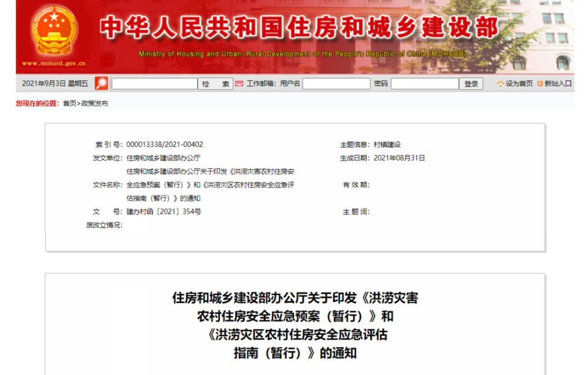Click the 登录 login button
588x375 pixels.
tap(471, 83)
